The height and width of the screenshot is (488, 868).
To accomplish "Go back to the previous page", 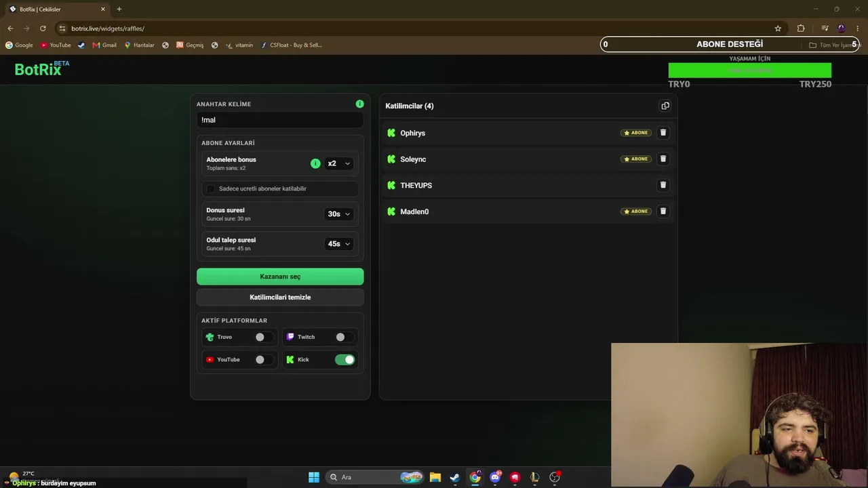I will (10, 28).
